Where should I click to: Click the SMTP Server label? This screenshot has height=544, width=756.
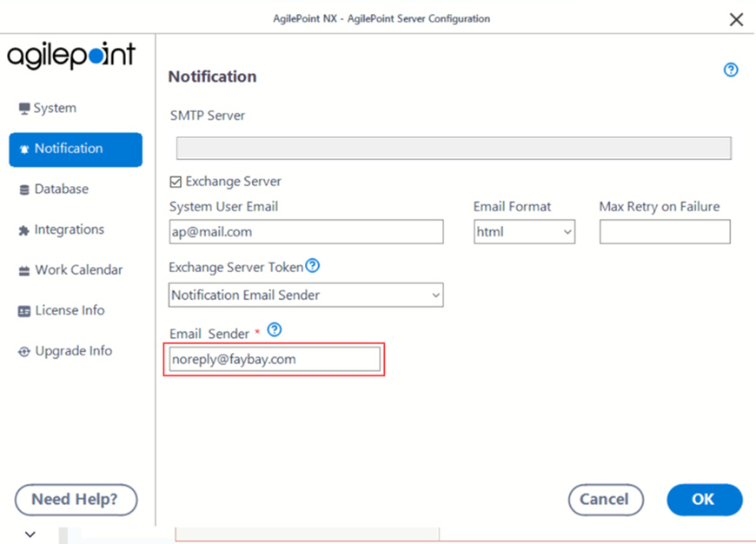coord(208,116)
